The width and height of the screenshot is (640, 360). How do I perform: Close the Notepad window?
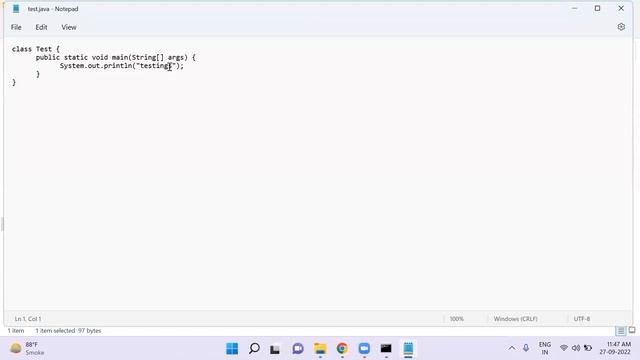pos(621,9)
